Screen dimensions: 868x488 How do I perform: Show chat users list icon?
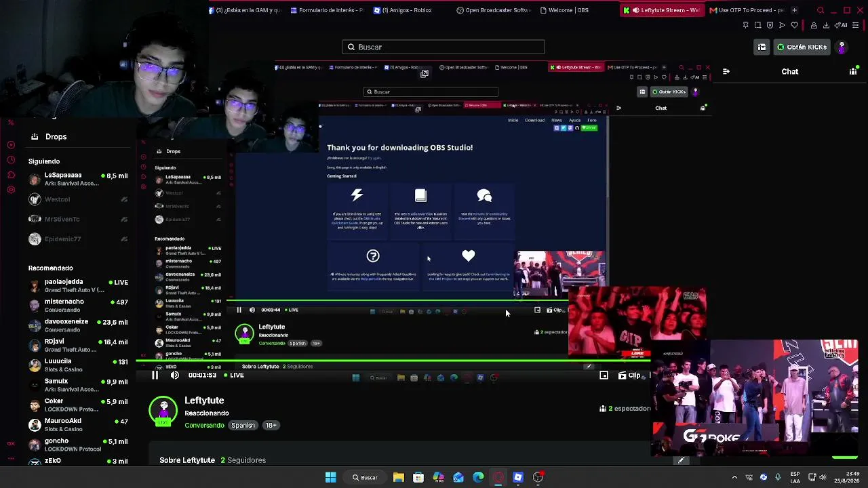853,71
